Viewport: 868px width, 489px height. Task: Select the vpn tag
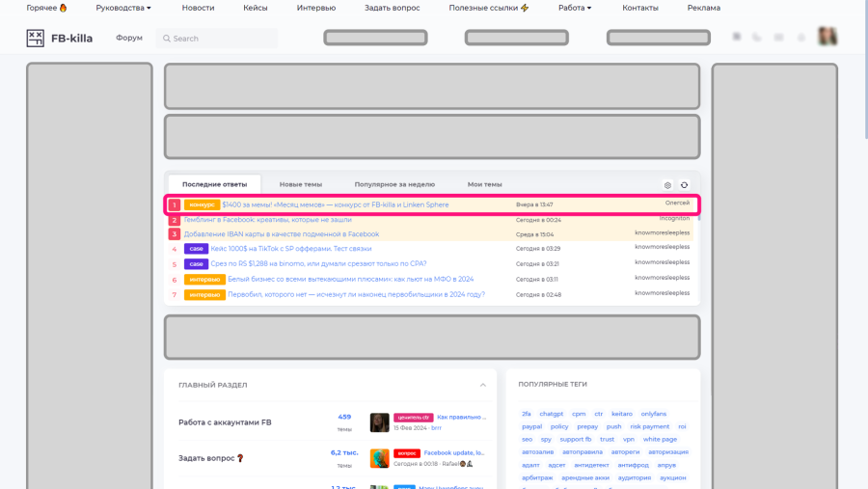[x=628, y=439]
